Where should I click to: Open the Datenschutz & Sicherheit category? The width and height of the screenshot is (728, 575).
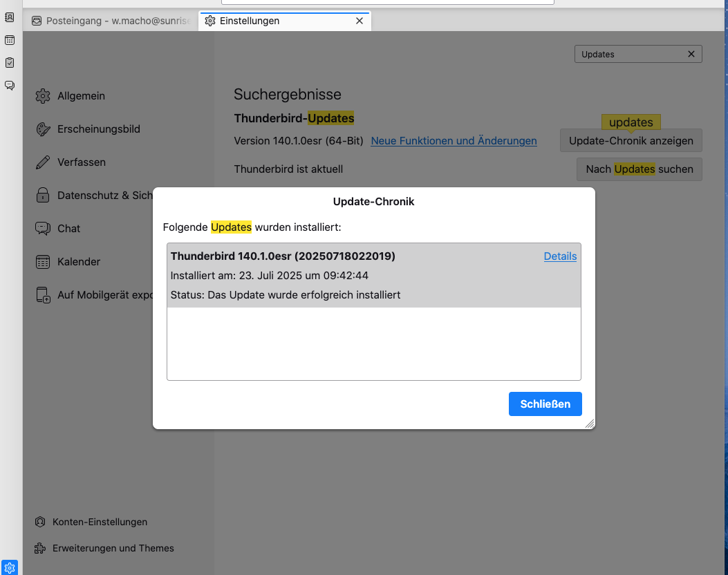94,196
